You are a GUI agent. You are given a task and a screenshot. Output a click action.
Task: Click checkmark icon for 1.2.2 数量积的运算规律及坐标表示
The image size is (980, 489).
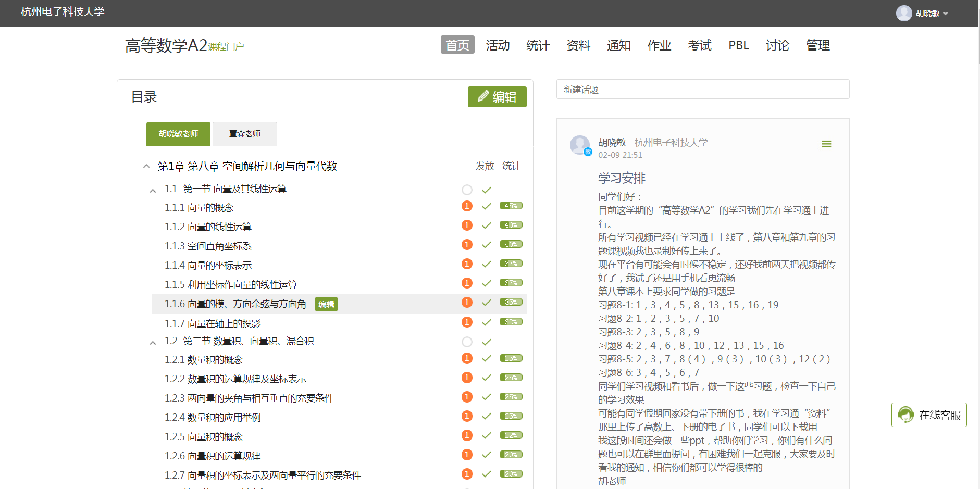point(486,378)
